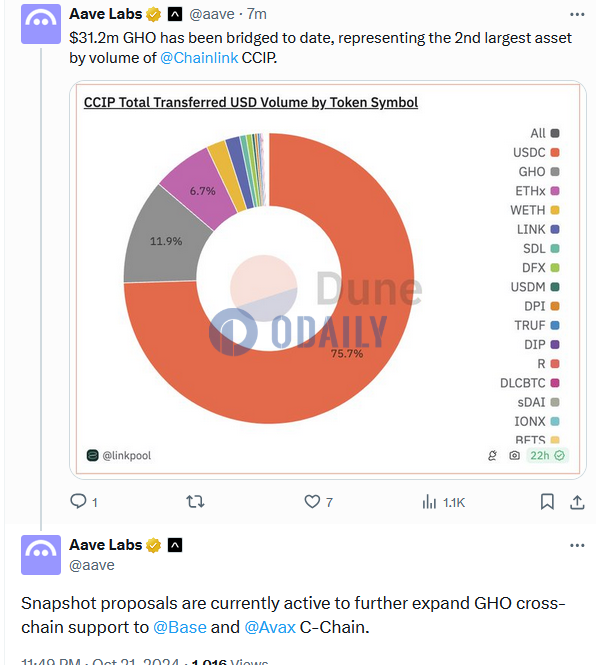Image resolution: width=596 pixels, height=665 pixels.
Task: Open the camera screenshot icon in chart
Action: [514, 455]
